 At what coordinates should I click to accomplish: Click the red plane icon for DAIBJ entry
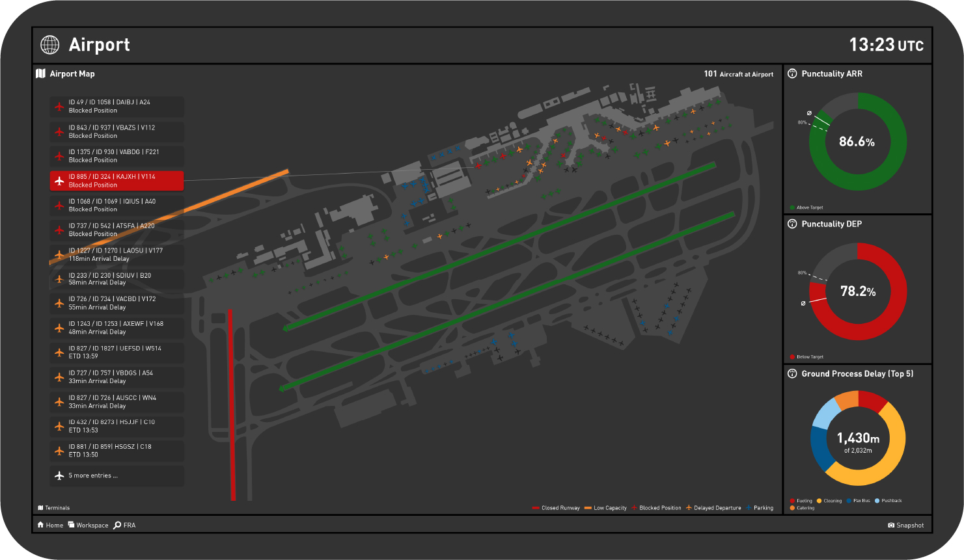[59, 107]
